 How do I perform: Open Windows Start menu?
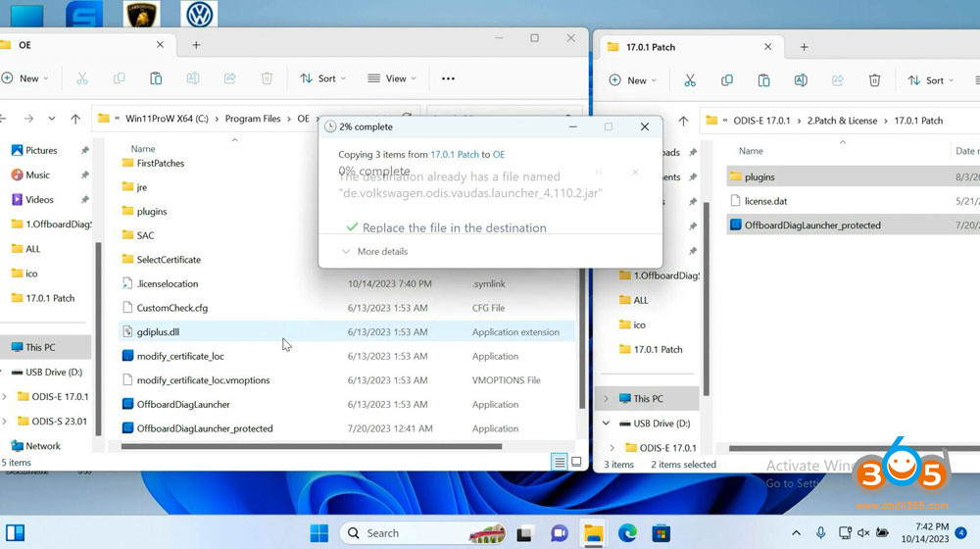[319, 533]
